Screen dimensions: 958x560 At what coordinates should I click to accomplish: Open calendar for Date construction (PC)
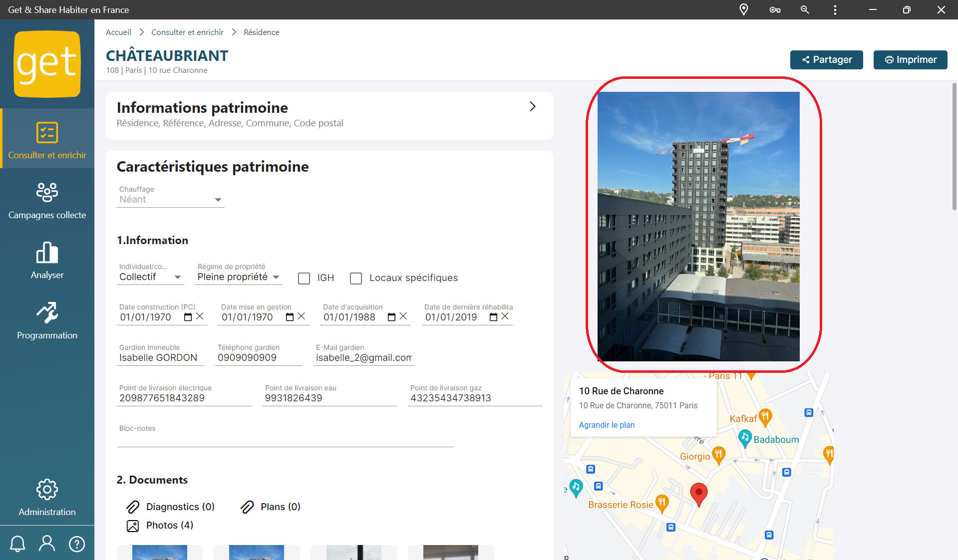pyautogui.click(x=188, y=317)
